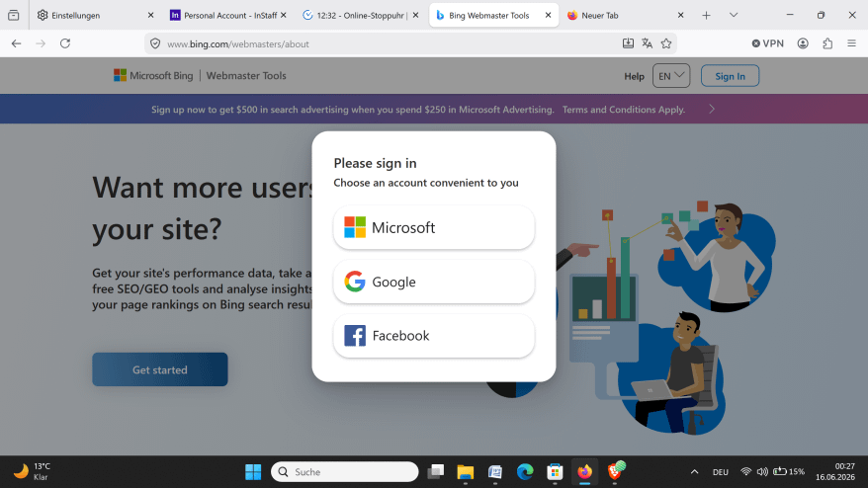
Task: Open the Webmaster Tools header link
Action: 246,76
